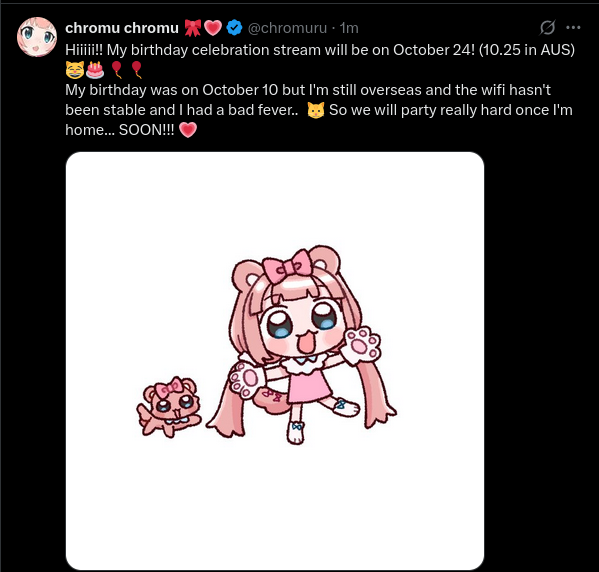The width and height of the screenshot is (599, 572).
Task: Click the 1m post timestamp
Action: pos(349,28)
